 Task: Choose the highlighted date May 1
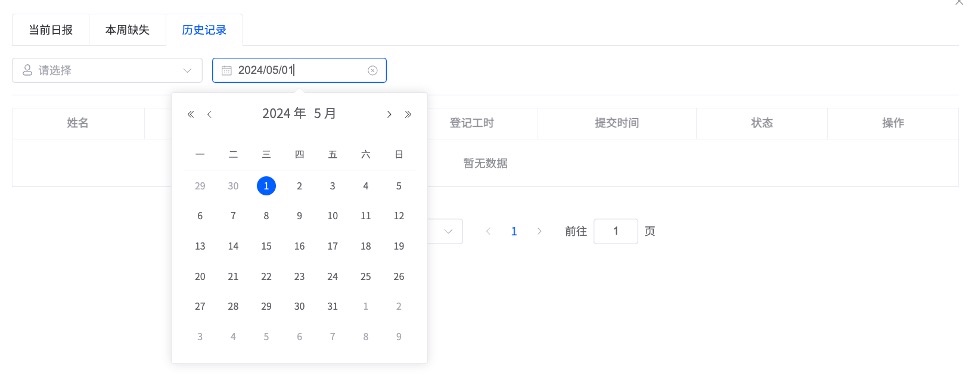(266, 186)
